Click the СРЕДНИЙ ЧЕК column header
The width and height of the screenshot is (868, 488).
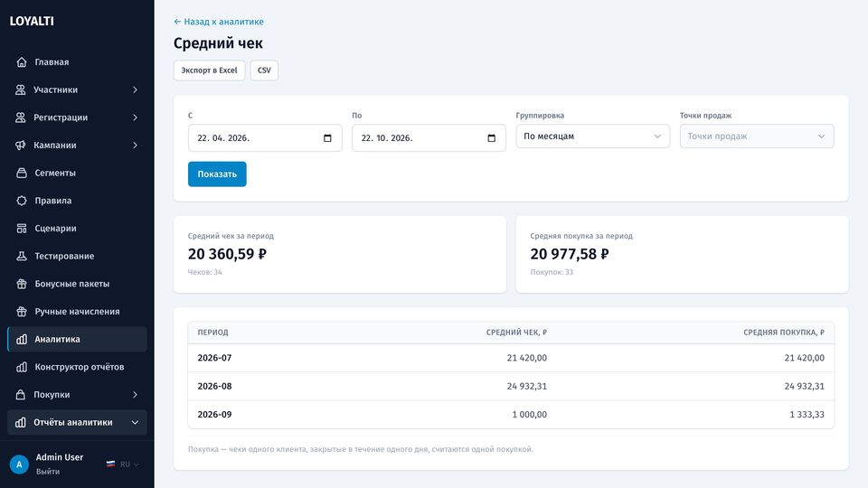coord(516,332)
